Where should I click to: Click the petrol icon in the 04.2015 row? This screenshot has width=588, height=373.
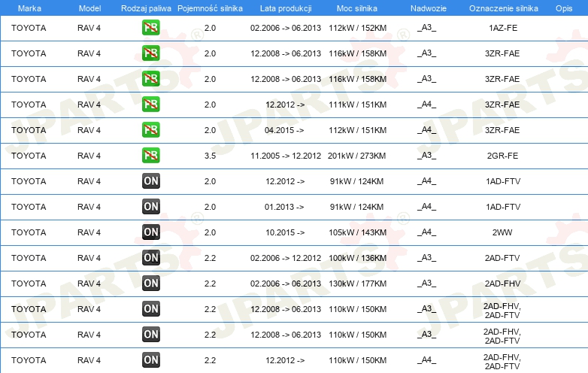[150, 129]
